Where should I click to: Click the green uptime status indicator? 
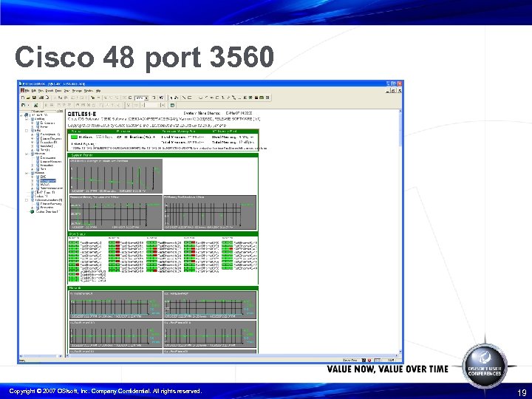74,137
